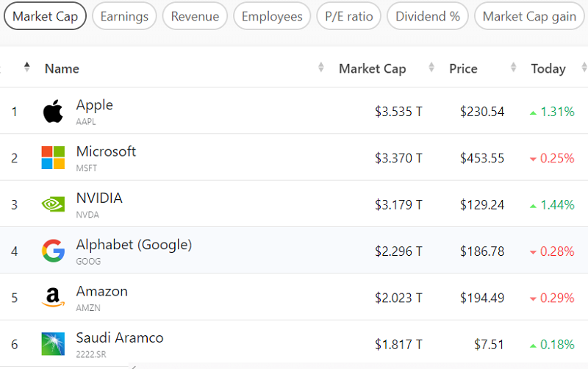
Task: Click the Apple logo icon
Action: pos(53,112)
